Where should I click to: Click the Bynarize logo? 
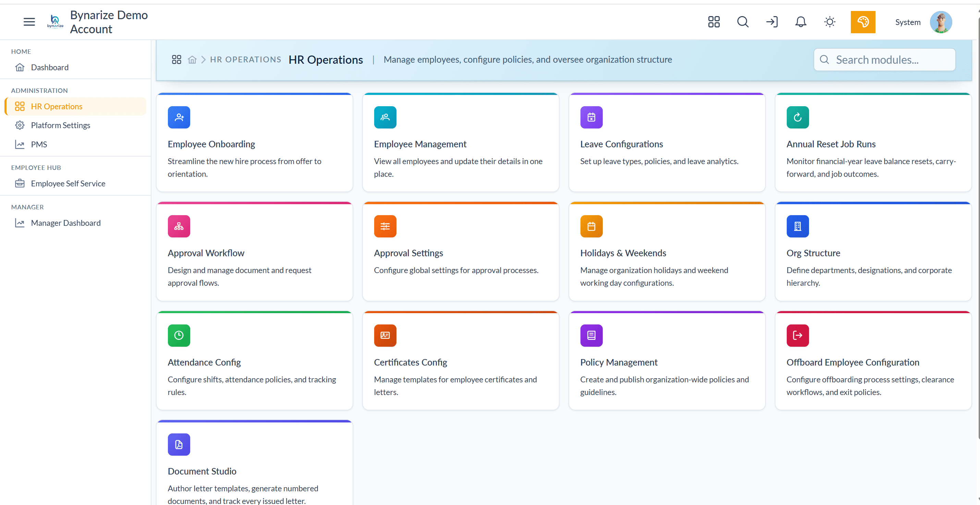(x=55, y=22)
